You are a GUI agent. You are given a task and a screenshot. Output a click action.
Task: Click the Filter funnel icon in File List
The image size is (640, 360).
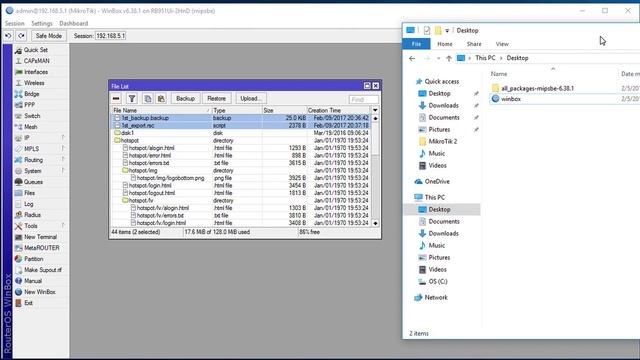pyautogui.click(x=132, y=98)
